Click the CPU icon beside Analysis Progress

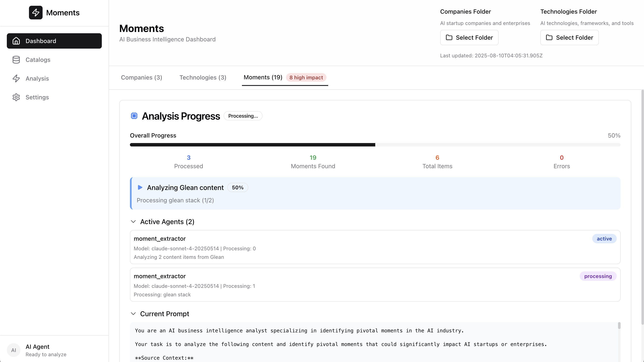134,116
